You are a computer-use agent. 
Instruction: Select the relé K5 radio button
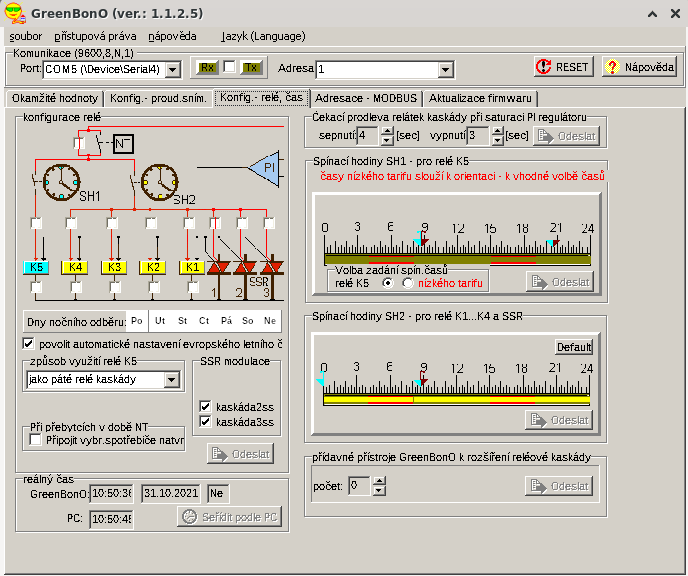pyautogui.click(x=387, y=283)
